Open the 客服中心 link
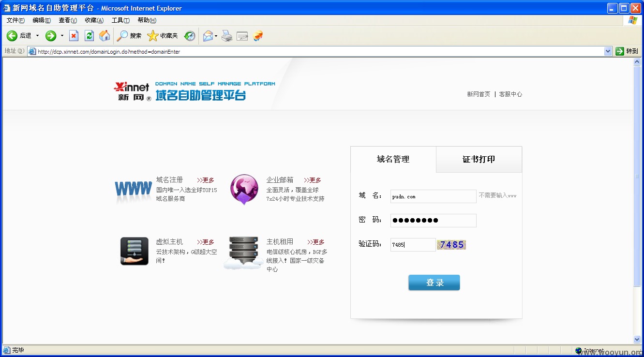The height and width of the screenshot is (357, 644). click(x=510, y=94)
